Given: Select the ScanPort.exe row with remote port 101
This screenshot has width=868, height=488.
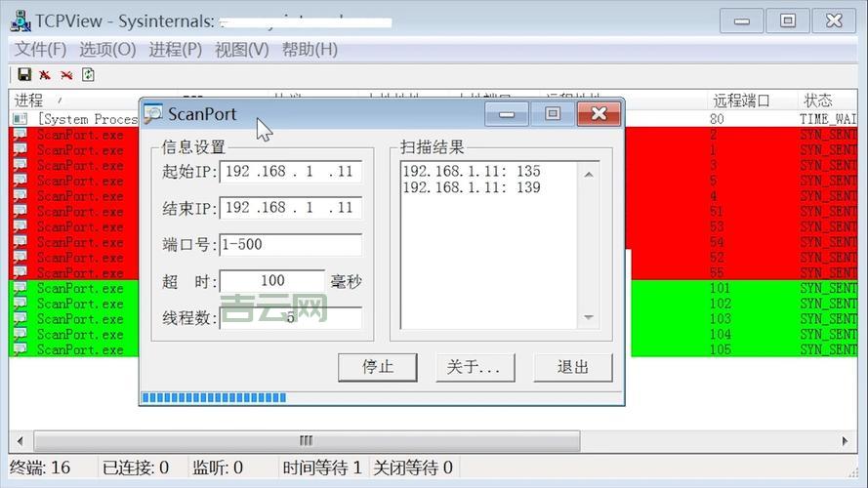Looking at the screenshot, I should pos(80,289).
